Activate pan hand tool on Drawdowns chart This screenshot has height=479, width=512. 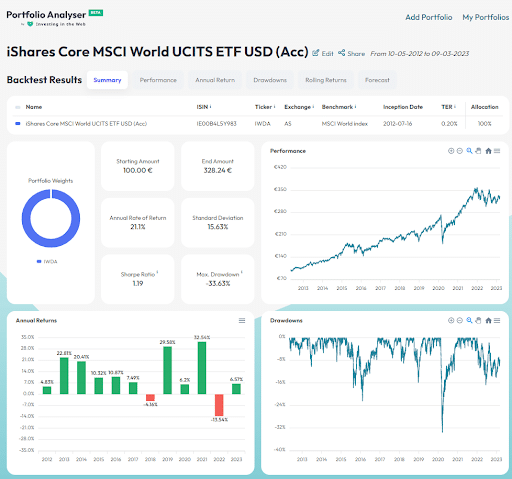coord(478,320)
